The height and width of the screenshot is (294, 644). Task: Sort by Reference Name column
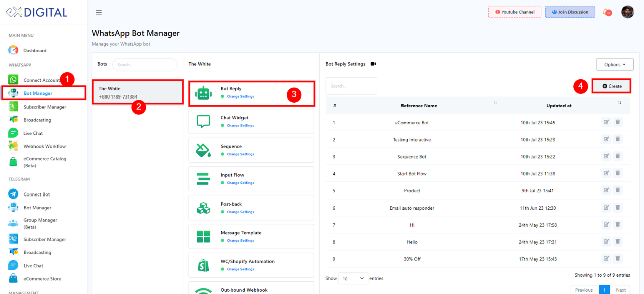click(419, 106)
